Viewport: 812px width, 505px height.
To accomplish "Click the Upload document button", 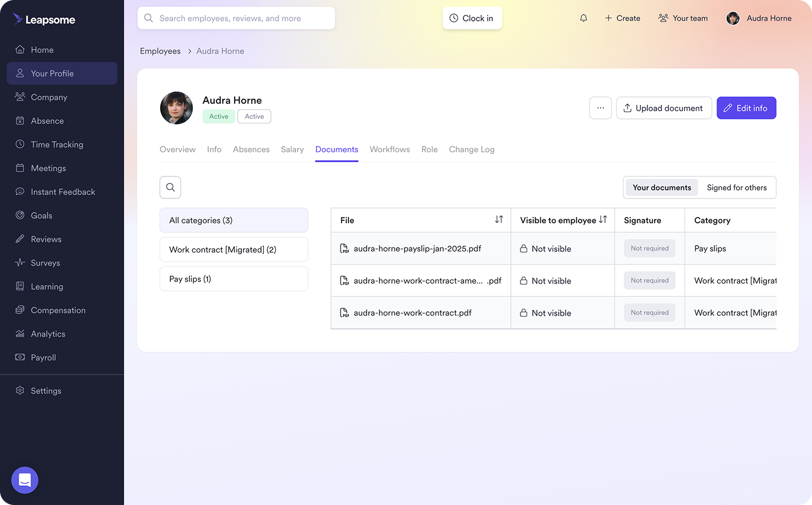I will point(664,108).
